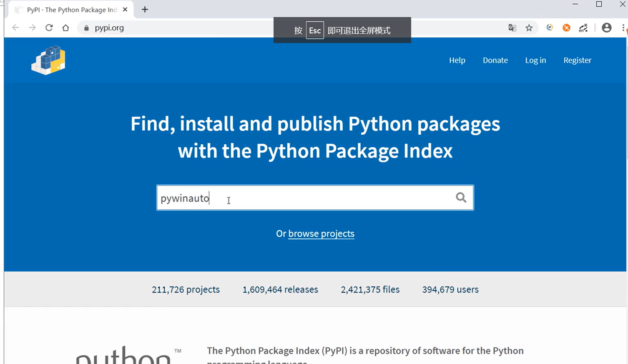This screenshot has height=364, width=628.
Task: Click the Find, install and publish heading
Action: (315, 137)
